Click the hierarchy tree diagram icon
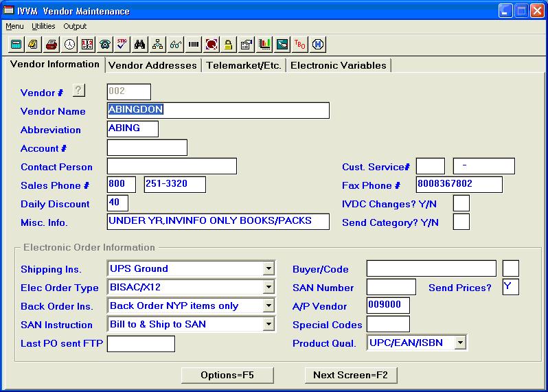Image resolution: width=548 pixels, height=392 pixels. pos(158,45)
